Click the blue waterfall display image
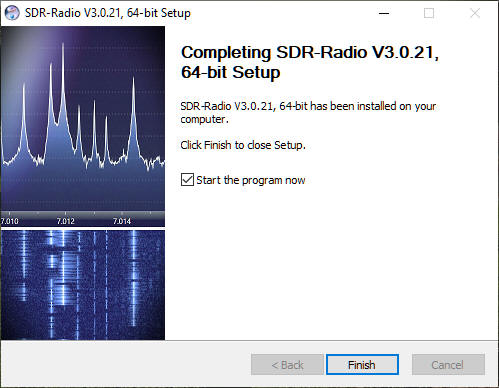The height and width of the screenshot is (388, 499). [83, 285]
